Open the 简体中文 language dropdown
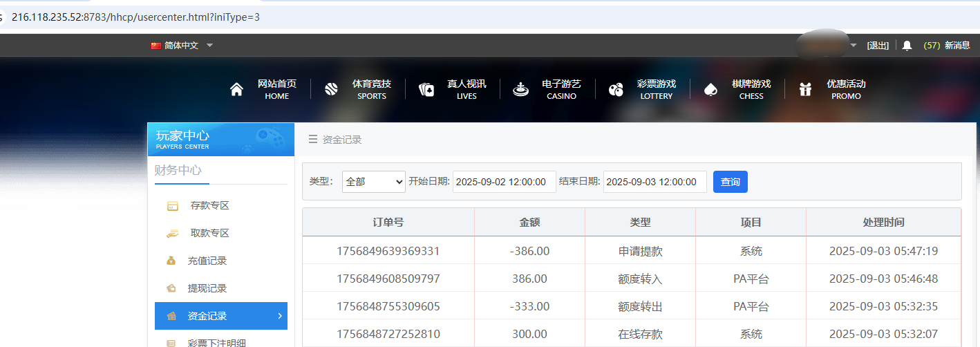The width and height of the screenshot is (980, 347). (x=182, y=46)
